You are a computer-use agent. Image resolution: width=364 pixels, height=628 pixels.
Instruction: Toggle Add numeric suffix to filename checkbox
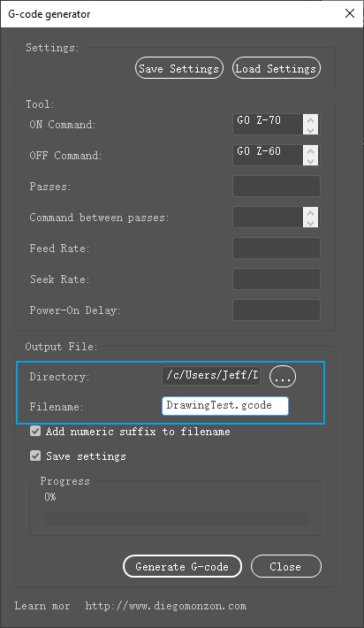tap(35, 431)
